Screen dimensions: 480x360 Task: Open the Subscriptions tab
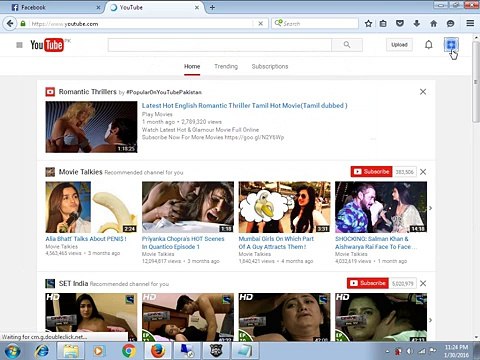click(x=270, y=66)
